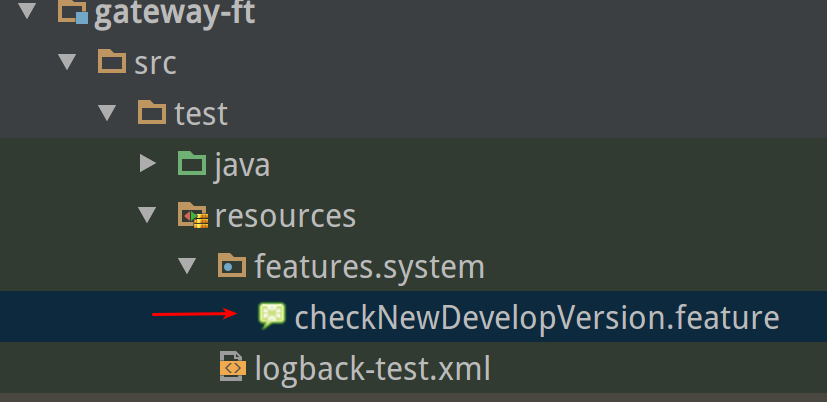Image resolution: width=827 pixels, height=402 pixels.
Task: Collapse the test folder arrow
Action: point(107,112)
